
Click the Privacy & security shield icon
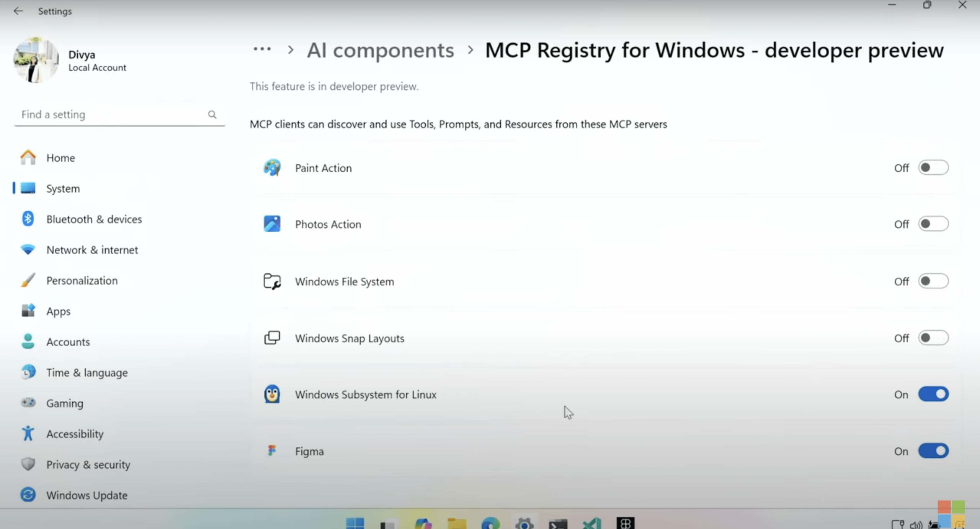click(28, 464)
